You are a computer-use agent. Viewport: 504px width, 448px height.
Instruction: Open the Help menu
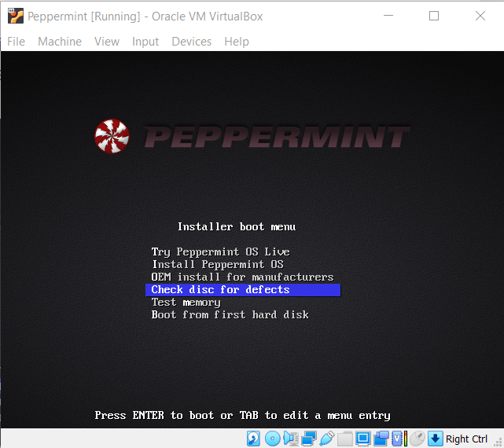[237, 42]
